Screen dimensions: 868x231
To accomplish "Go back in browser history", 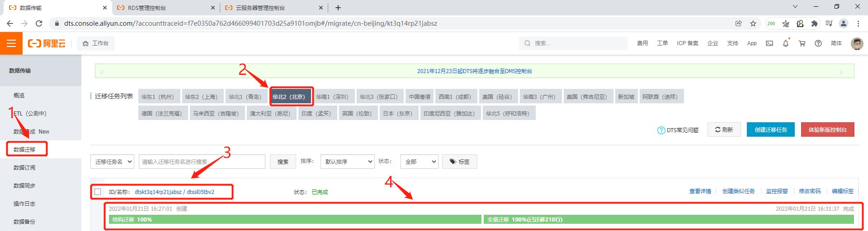I will 10,23.
